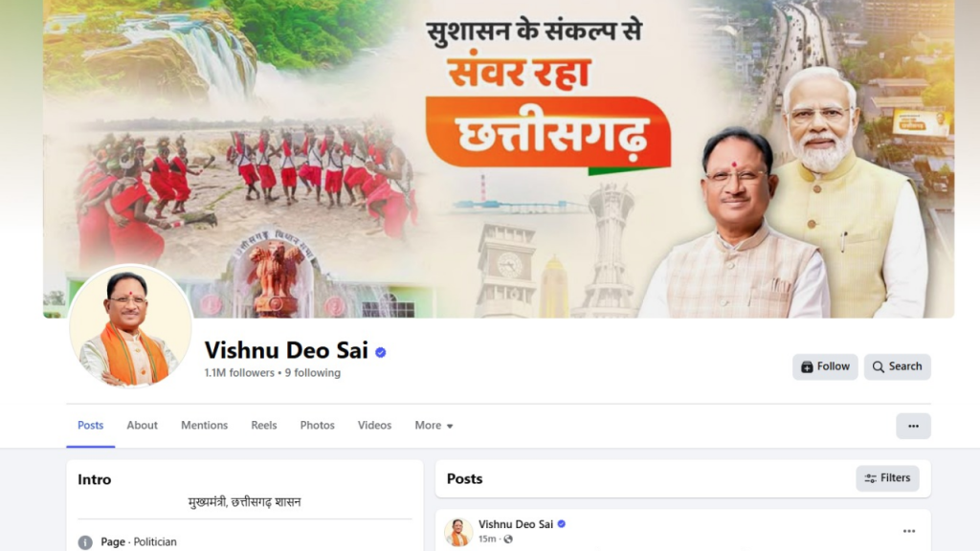The width and height of the screenshot is (980, 551).
Task: Click the globe privacy icon on post
Action: [508, 540]
